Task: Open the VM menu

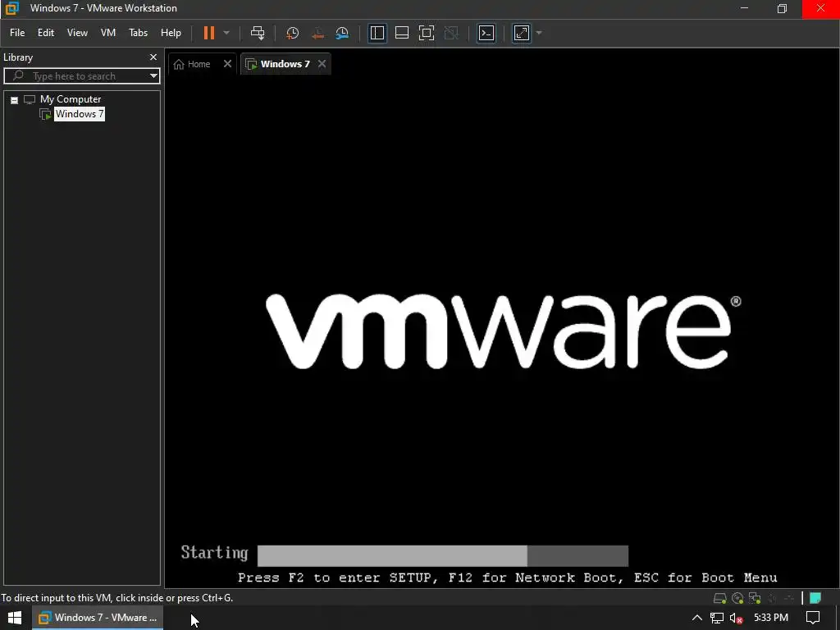Action: [x=108, y=33]
